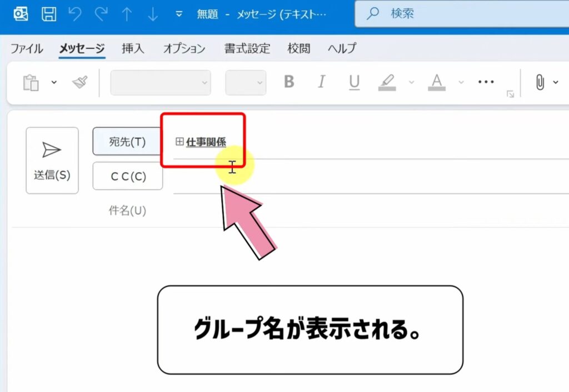The image size is (569, 392).
Task: Open the font color picker
Action: (x=437, y=82)
